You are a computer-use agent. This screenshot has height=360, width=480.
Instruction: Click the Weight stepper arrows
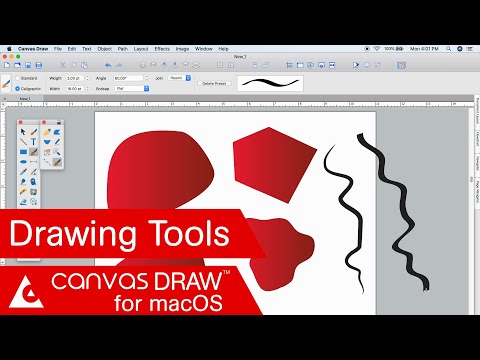pyautogui.click(x=87, y=78)
